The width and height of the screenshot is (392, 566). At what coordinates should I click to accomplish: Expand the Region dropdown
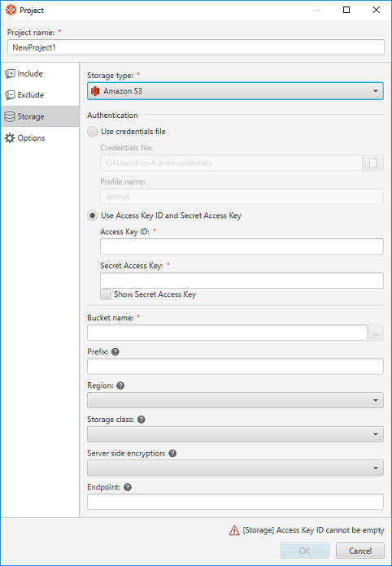(235, 400)
